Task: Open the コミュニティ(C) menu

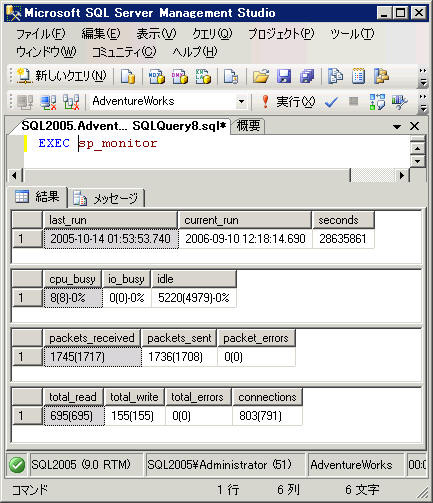Action: pos(124,52)
